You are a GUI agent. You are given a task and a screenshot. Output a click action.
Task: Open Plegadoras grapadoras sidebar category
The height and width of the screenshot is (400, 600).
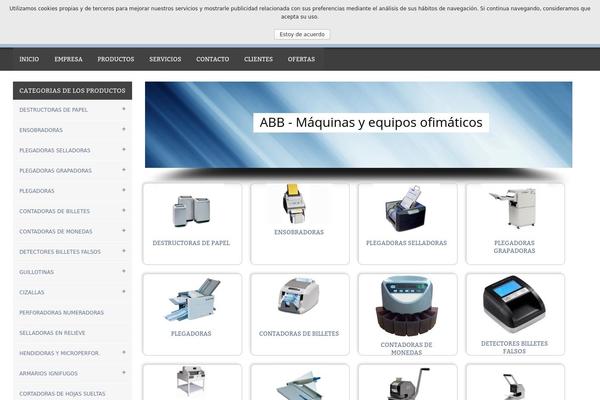pyautogui.click(x=55, y=171)
